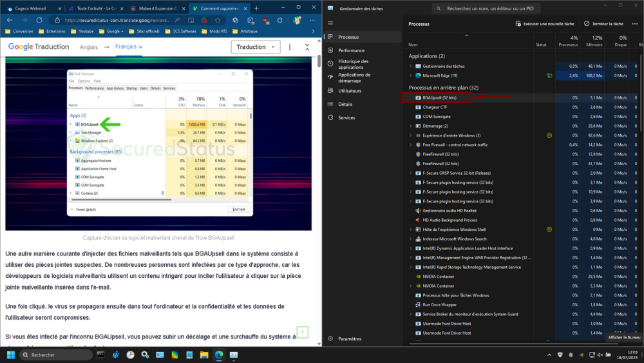The width and height of the screenshot is (644, 363).
Task: Open the Traduction view dropdown
Action: click(256, 47)
